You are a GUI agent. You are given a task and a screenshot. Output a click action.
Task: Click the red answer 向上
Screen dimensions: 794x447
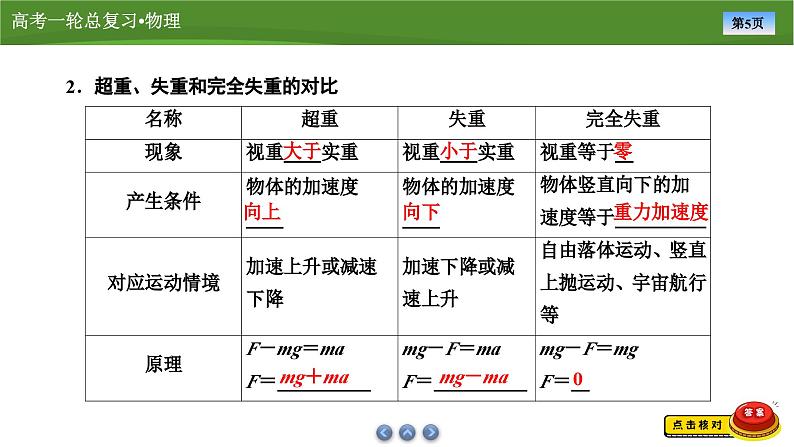(262, 212)
